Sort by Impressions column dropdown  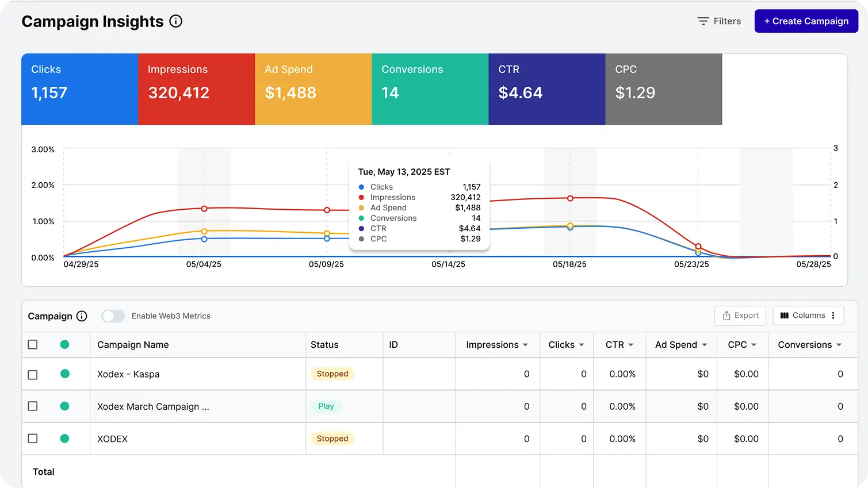(x=525, y=345)
